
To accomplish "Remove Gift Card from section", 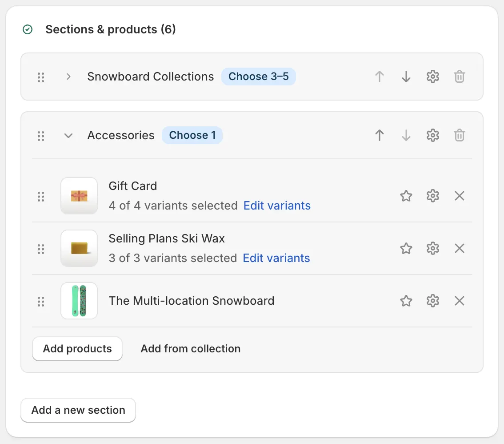I will [459, 196].
